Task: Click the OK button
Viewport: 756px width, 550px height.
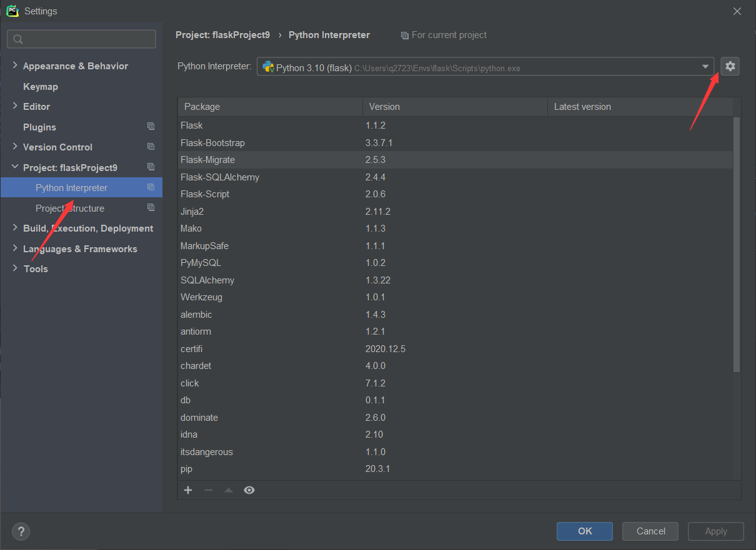Action: (x=585, y=531)
